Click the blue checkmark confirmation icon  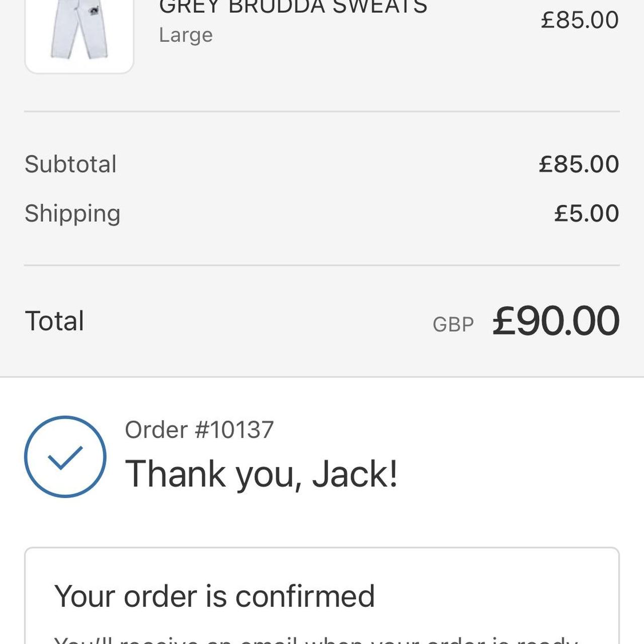point(64,456)
